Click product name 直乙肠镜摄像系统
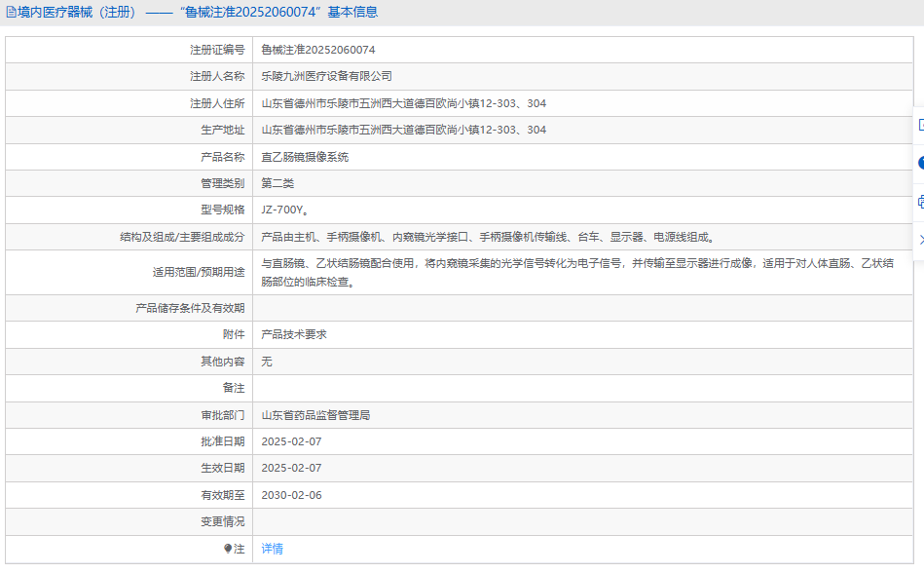 tap(305, 157)
